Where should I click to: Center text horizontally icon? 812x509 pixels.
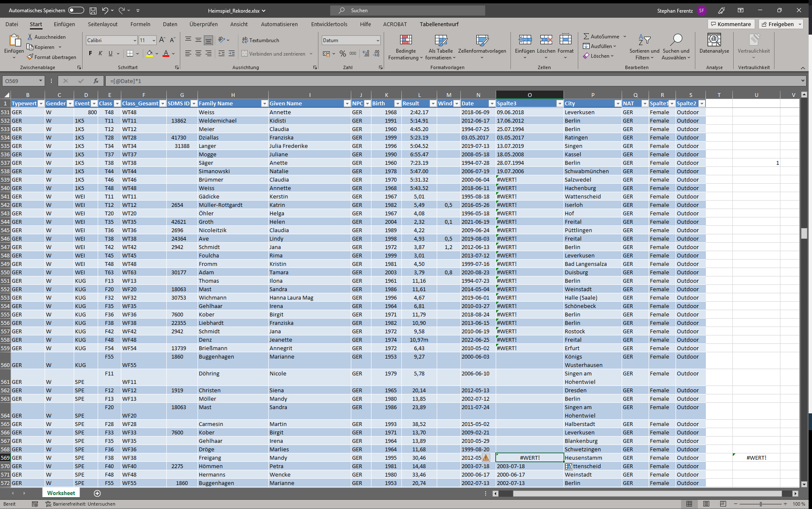tap(198, 54)
